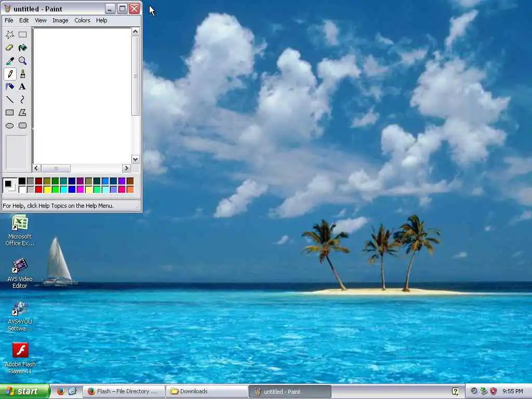Switch to Flash – File Directory taskbar button

124,391
